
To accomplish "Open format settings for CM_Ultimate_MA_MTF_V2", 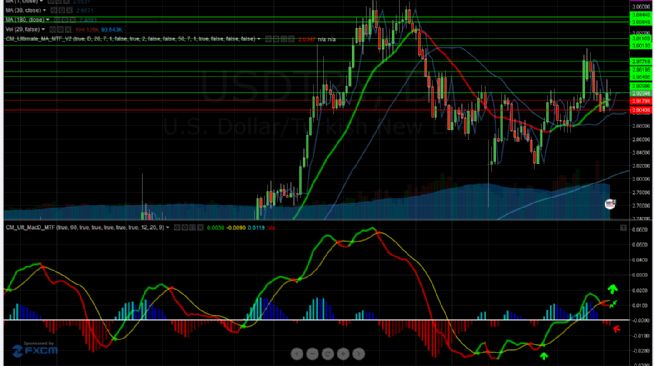I will coord(276,39).
